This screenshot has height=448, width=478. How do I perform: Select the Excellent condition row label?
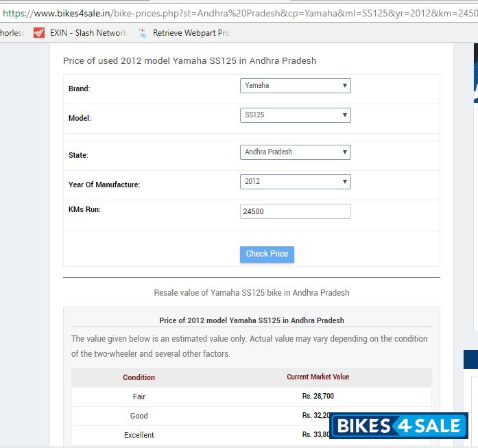(x=139, y=435)
